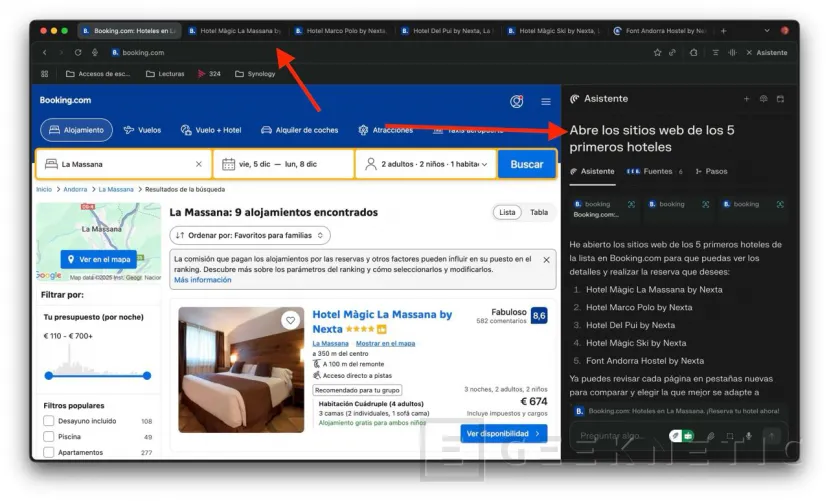
Task: Open the Synology bookmarks folder
Action: pos(255,73)
